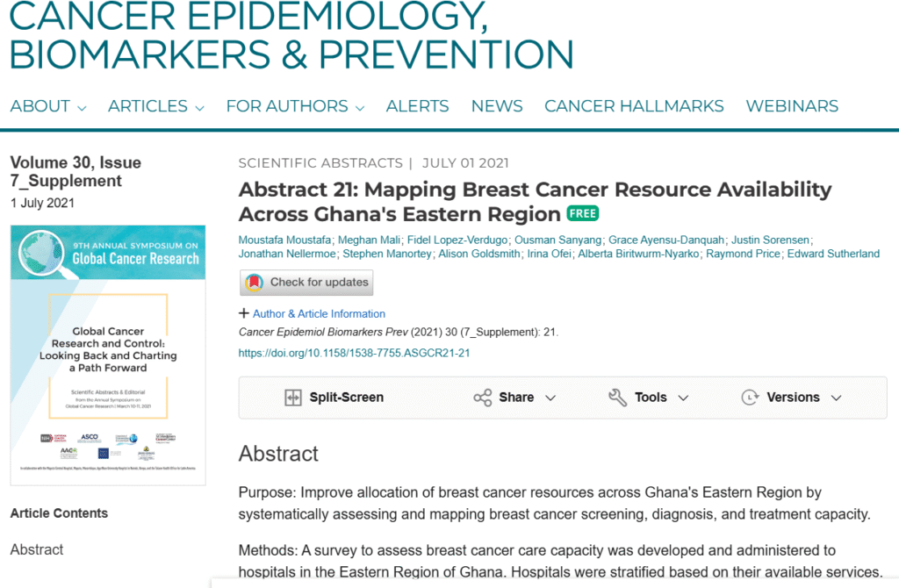Click the Tools wrench icon
This screenshot has width=899, height=588.
click(617, 398)
